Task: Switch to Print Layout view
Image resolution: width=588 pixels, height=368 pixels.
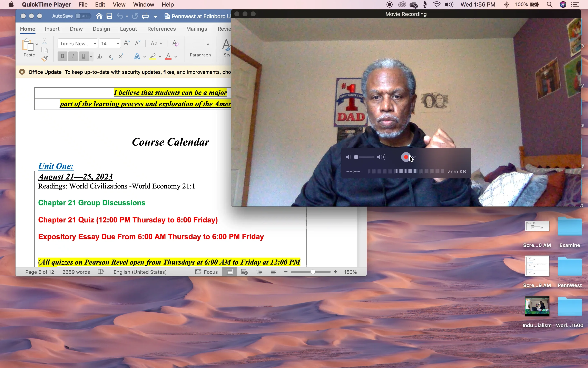Action: tap(230, 272)
